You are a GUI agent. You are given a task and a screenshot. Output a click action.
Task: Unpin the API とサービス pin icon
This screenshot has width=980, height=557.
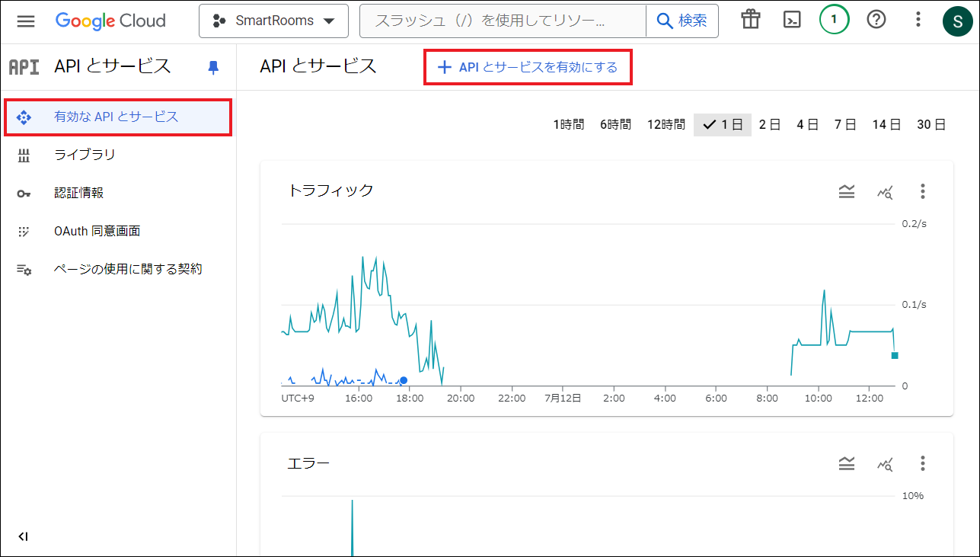[x=213, y=67]
